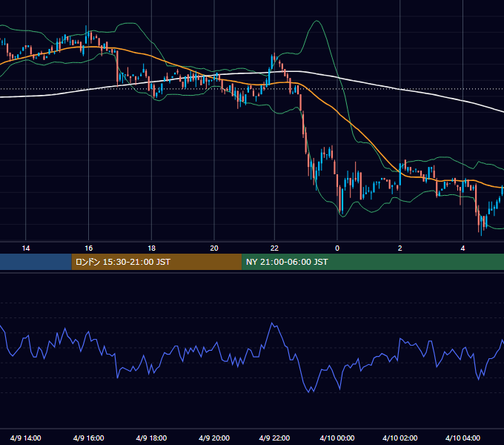504x445 pixels.
Task: Click the '4/10 02:00' date label
Action: coord(399,438)
